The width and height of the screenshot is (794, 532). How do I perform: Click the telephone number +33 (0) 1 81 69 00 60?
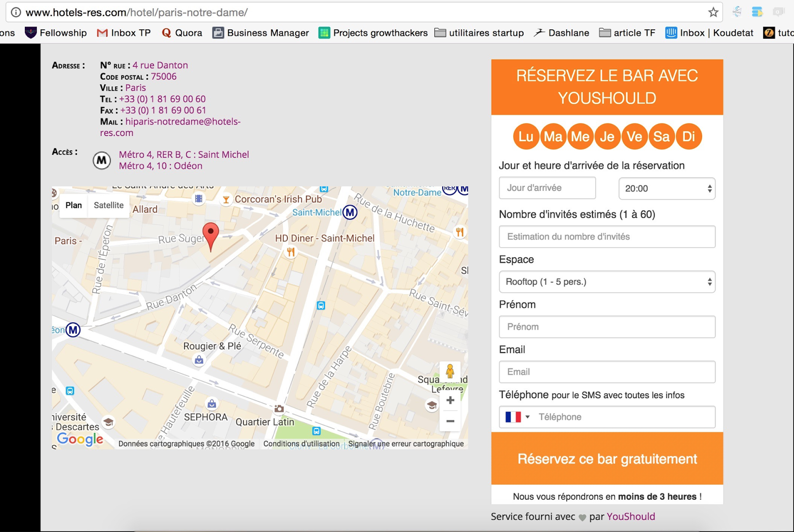click(162, 99)
